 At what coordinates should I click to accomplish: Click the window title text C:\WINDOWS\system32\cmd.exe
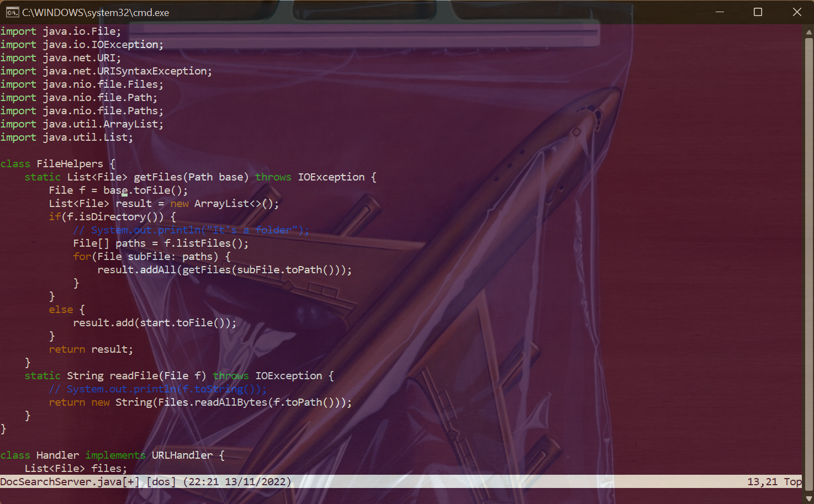coord(96,12)
